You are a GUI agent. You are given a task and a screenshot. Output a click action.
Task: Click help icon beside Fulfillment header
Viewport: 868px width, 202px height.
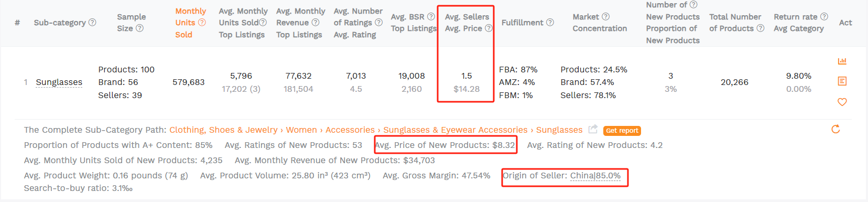550,23
